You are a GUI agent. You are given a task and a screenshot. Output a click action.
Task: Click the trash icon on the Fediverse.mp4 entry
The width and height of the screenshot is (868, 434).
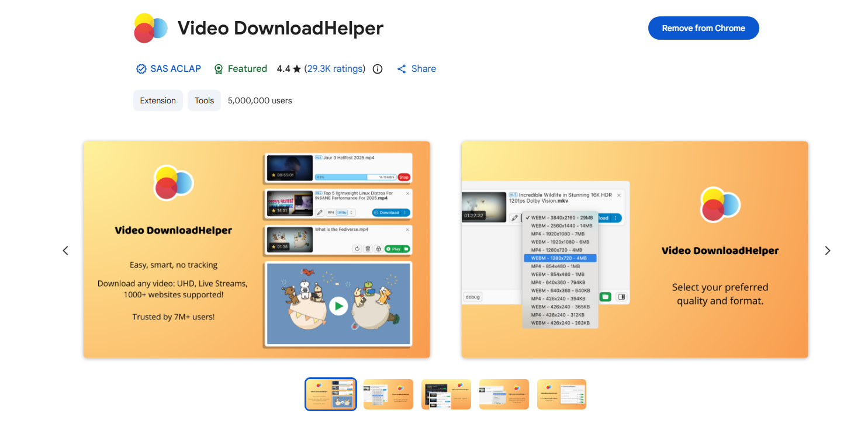tap(368, 249)
